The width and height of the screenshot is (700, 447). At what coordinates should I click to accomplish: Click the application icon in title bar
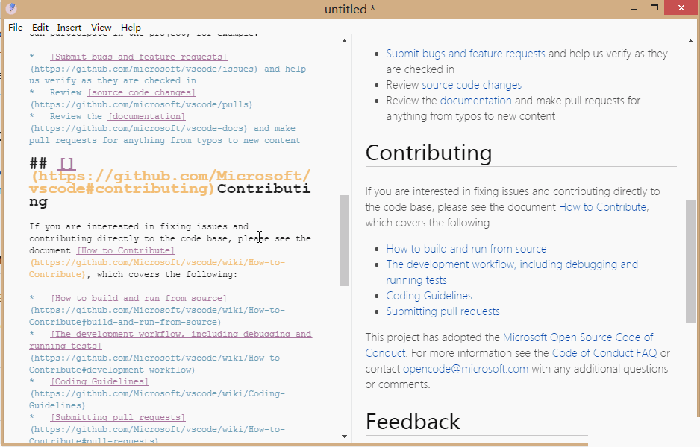(12, 8)
